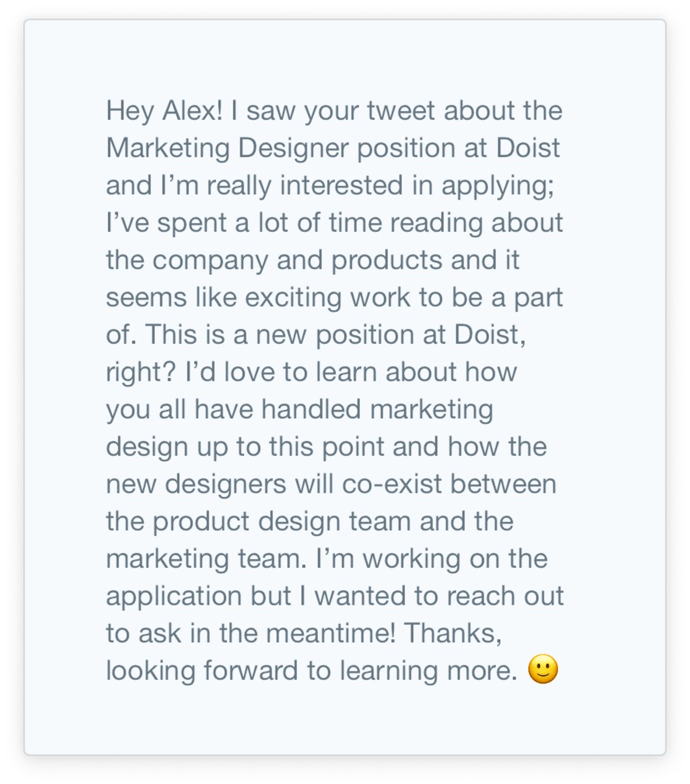Click the hyphenated word "co-exist"
Viewport: 690px width, 784px height.
392,484
